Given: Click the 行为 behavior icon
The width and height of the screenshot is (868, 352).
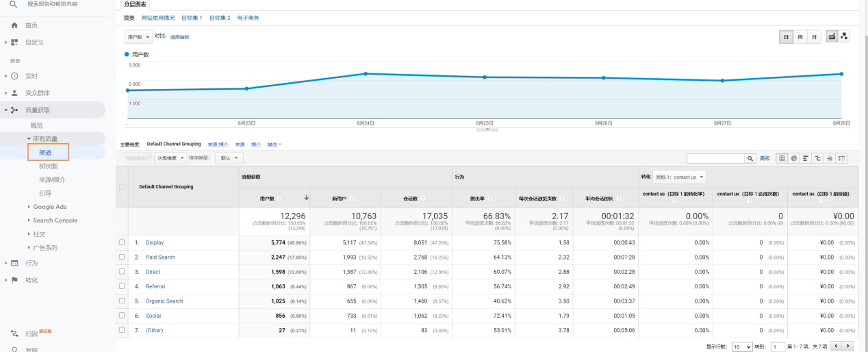Looking at the screenshot, I should [14, 263].
